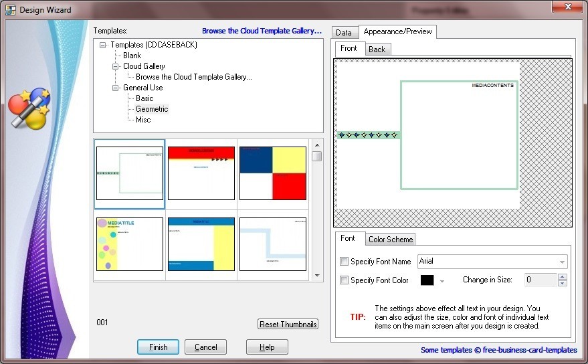Open the Color Scheme tab
The width and height of the screenshot is (588, 364).
(391, 240)
